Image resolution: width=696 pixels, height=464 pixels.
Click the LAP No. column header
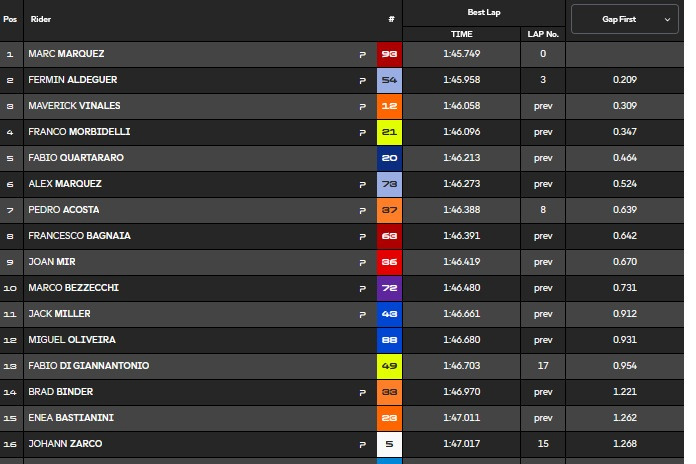543,34
